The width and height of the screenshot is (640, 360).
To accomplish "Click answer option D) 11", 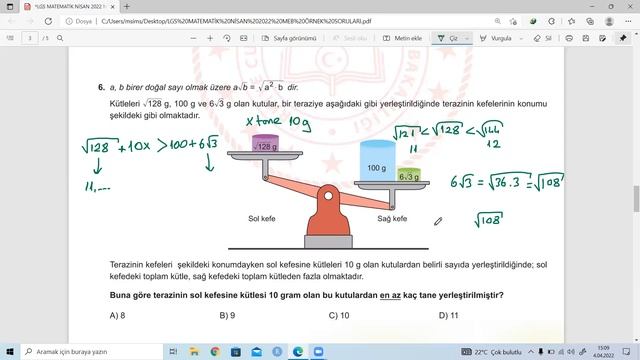I will [x=449, y=315].
